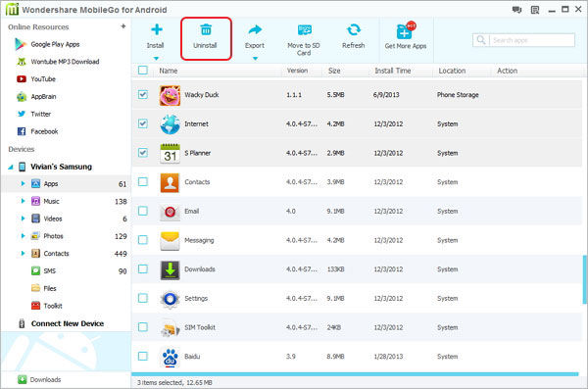
Task: Click the Install plus icon
Action: (x=157, y=29)
